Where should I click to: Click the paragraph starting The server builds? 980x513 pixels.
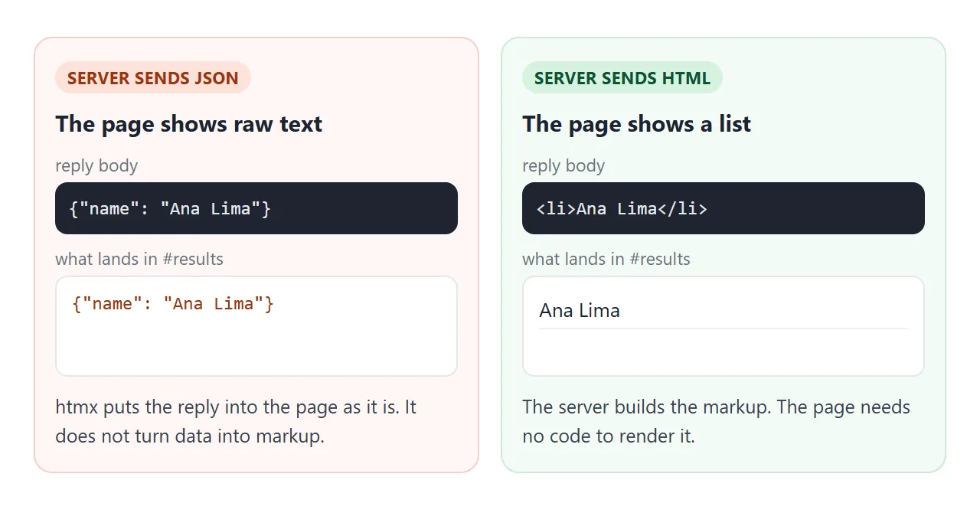click(717, 422)
